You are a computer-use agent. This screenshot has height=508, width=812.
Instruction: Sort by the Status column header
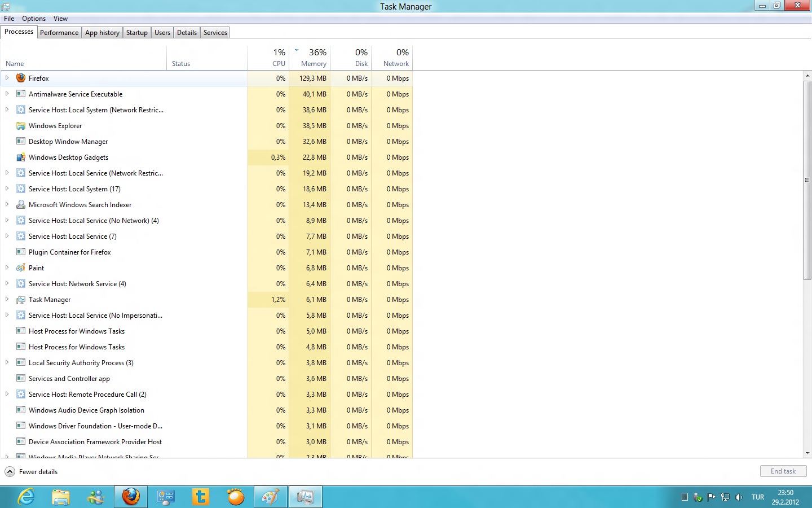(208, 58)
